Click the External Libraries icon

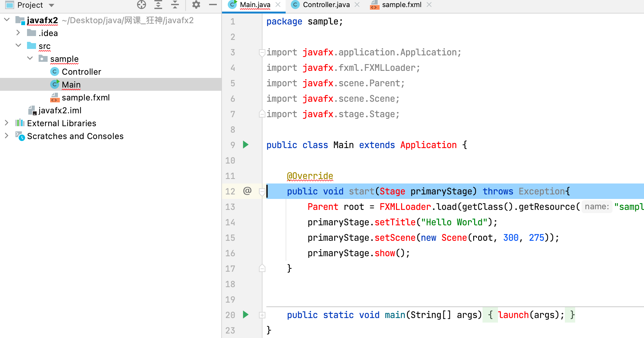point(20,123)
